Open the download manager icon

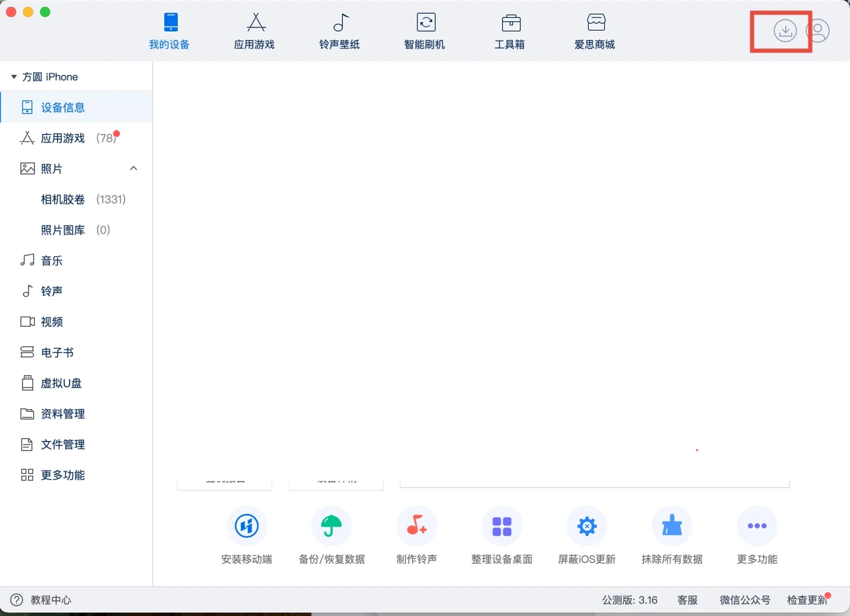(786, 31)
